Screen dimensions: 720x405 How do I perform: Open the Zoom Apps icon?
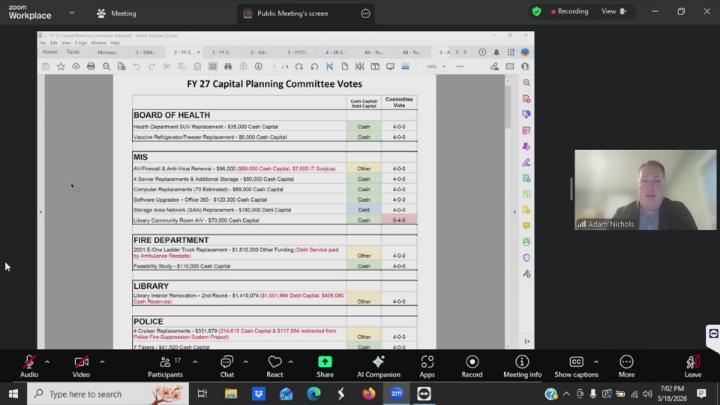pyautogui.click(x=427, y=363)
